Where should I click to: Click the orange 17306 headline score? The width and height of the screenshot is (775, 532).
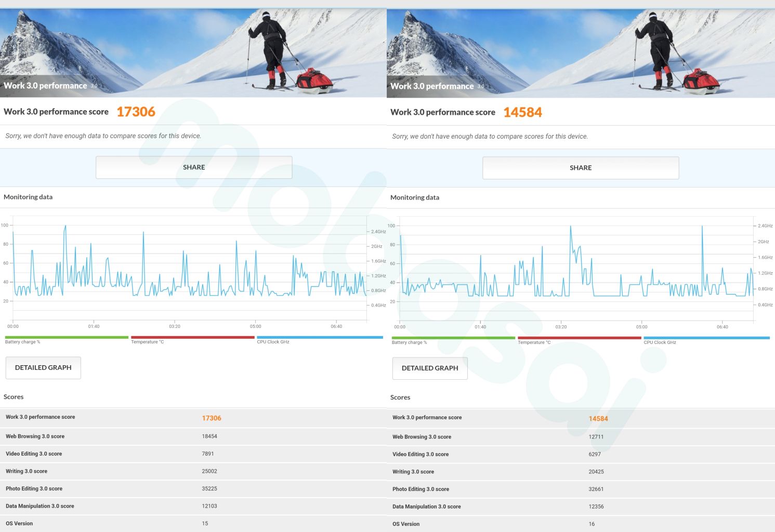(136, 112)
